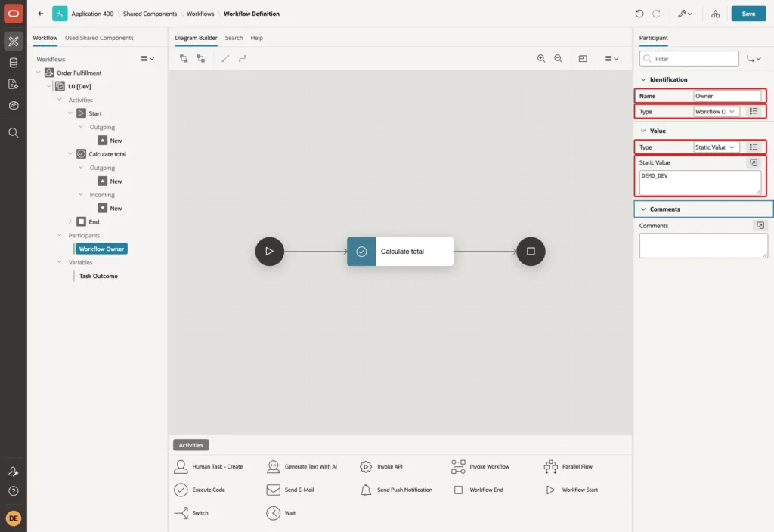Click the back arrow in the header
Viewport: 774px width, 532px height.
point(41,14)
